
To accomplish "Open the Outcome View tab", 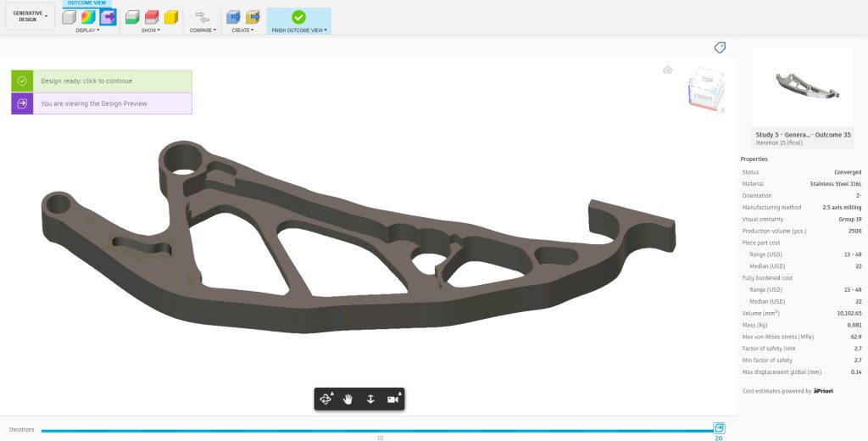I will (x=87, y=3).
